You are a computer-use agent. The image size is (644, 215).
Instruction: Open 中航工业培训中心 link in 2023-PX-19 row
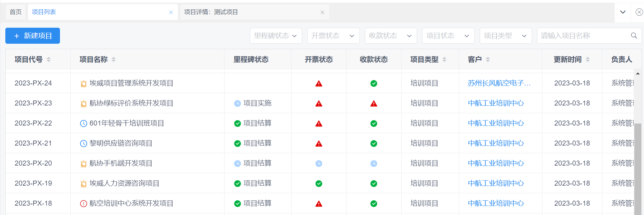point(496,183)
